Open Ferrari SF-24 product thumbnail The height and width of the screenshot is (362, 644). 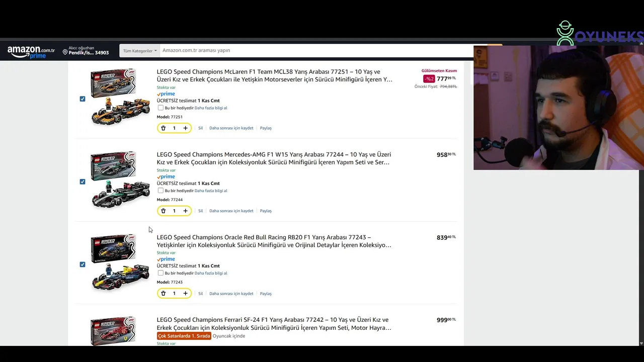click(120, 331)
